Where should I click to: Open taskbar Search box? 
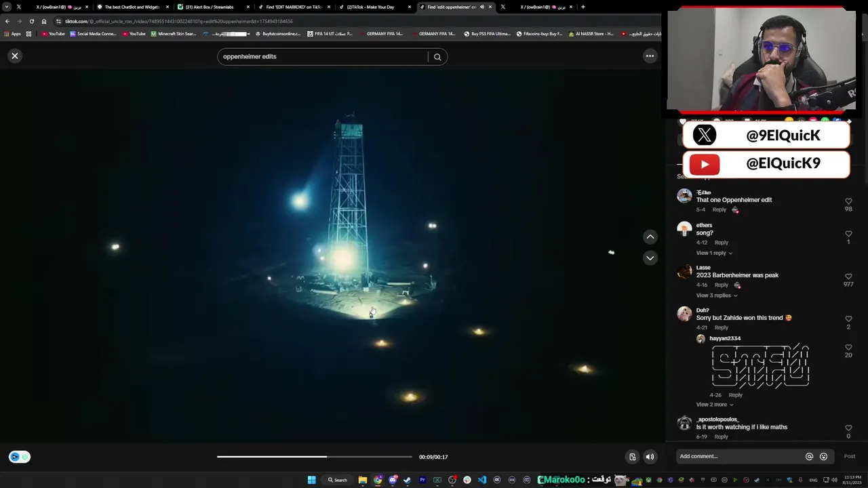pos(338,480)
